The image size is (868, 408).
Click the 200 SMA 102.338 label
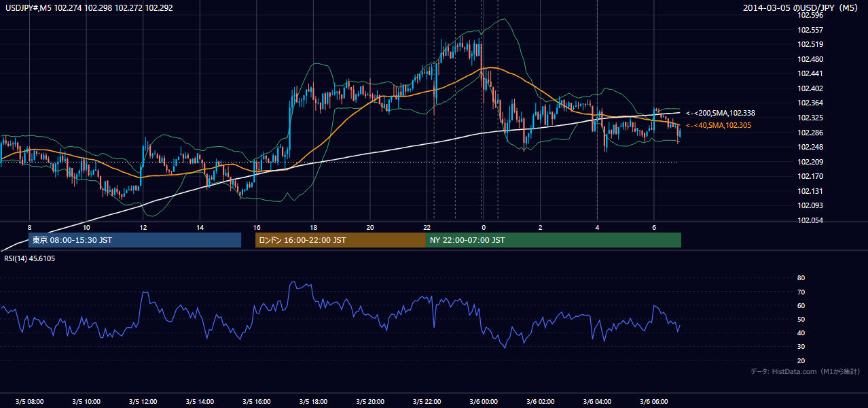coord(720,113)
